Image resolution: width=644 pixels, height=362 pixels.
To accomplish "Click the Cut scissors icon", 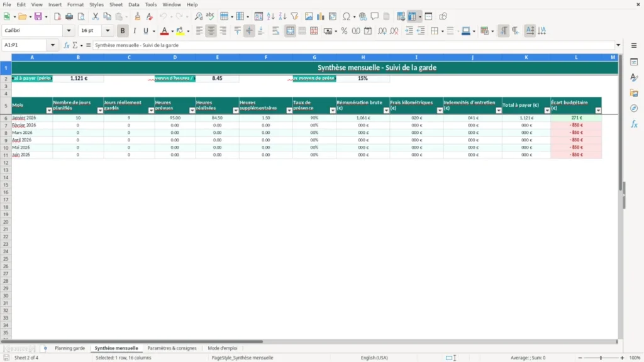I will tap(96, 16).
